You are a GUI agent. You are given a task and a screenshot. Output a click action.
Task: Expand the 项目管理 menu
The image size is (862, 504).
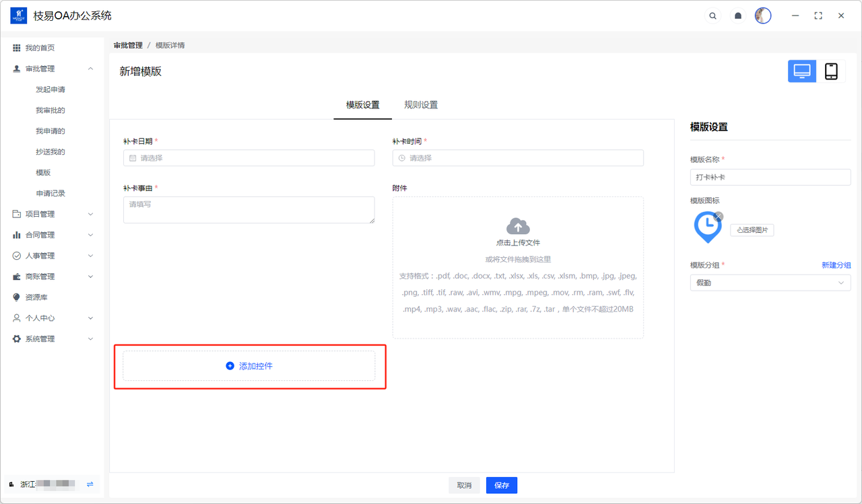coord(90,214)
